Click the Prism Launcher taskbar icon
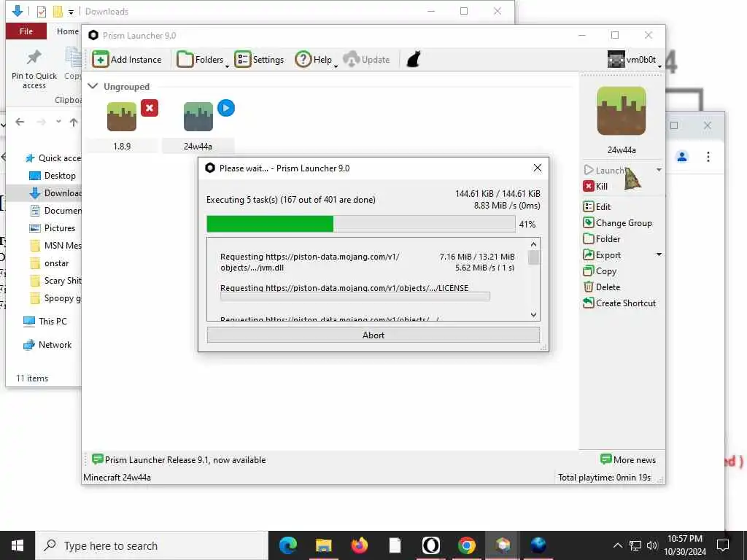 [x=502, y=545]
